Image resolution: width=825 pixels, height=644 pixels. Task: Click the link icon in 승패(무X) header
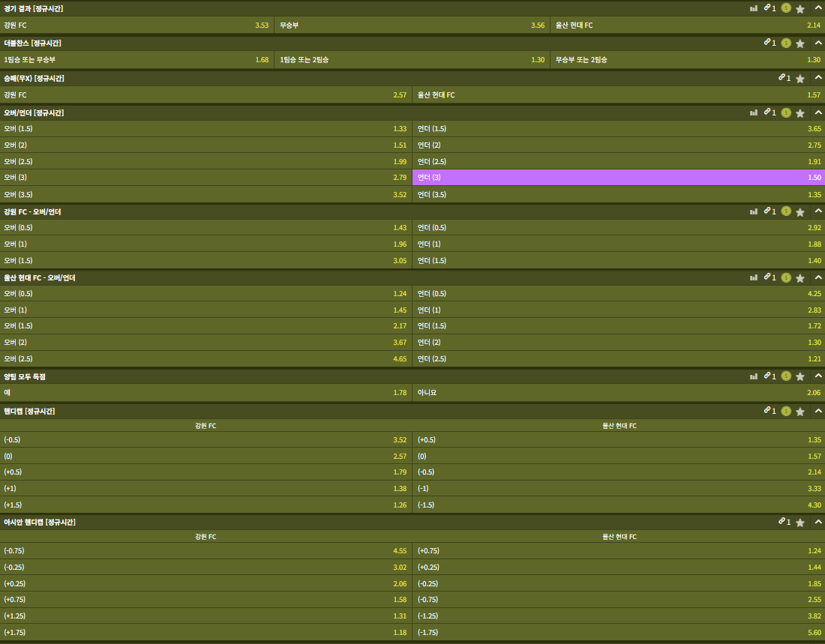pos(781,78)
